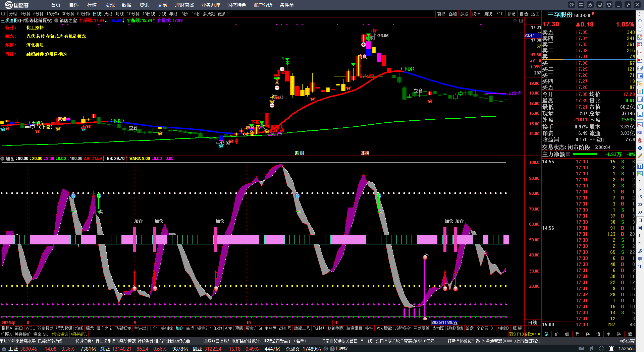Click the green 主力净额 progress bar
The height and width of the screenshot is (352, 644).
(585, 154)
